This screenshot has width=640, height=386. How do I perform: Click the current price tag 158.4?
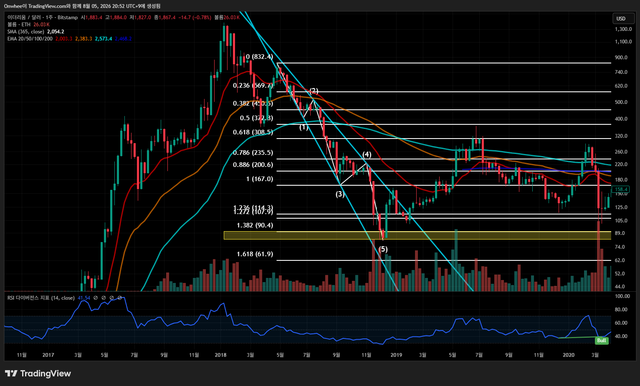[620, 189]
